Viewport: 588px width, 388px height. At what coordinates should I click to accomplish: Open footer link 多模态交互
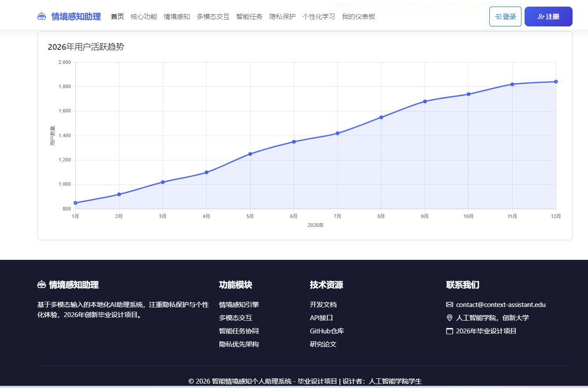pos(236,318)
